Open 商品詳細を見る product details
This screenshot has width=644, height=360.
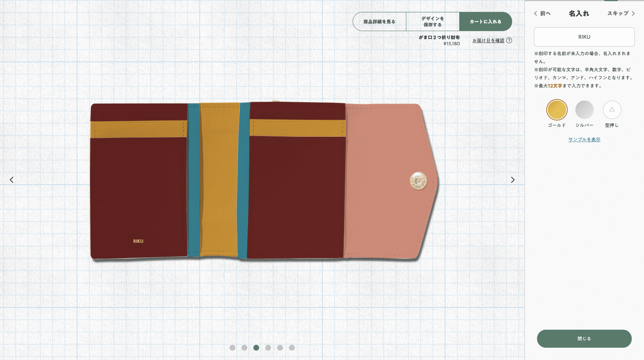pos(379,21)
